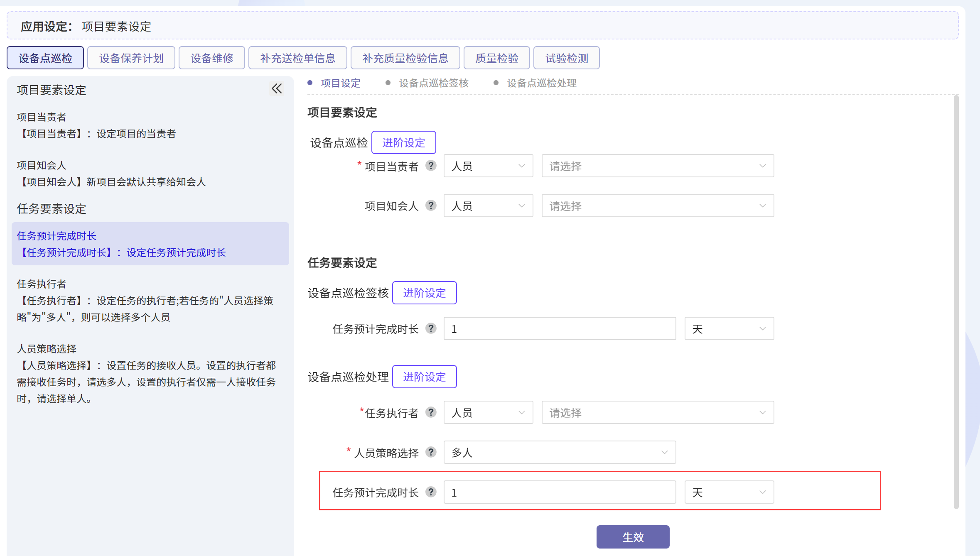
Task: Go to the 试验检测 tab
Action: point(567,58)
